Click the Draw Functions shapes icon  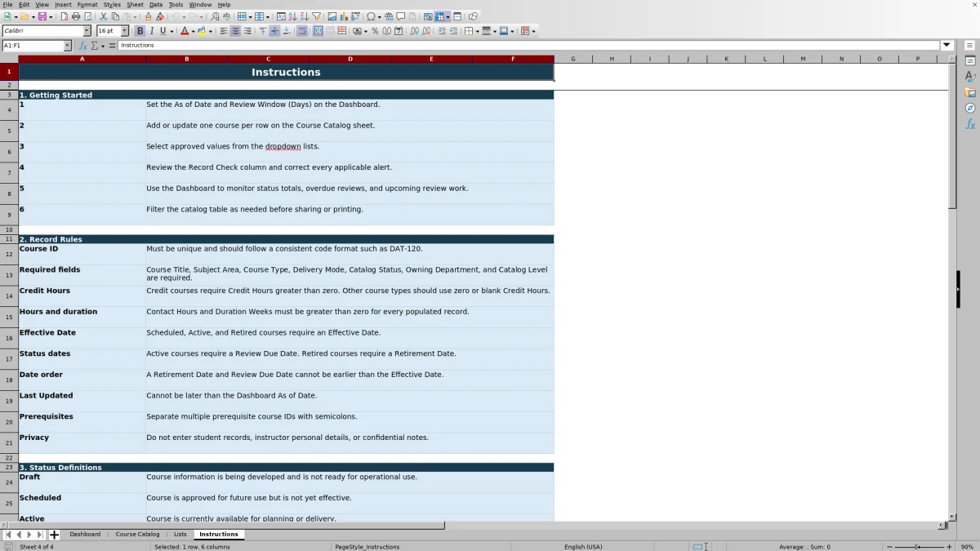(473, 16)
